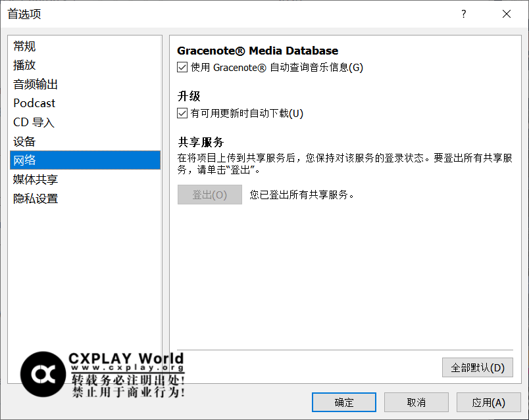Cancel the dialog with 取消
The width and height of the screenshot is (529, 420).
(416, 402)
